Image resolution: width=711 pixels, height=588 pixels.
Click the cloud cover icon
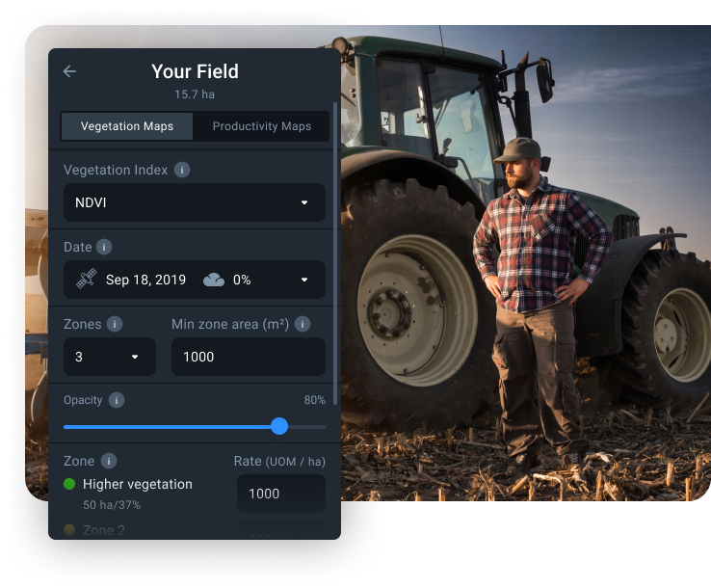[214, 280]
